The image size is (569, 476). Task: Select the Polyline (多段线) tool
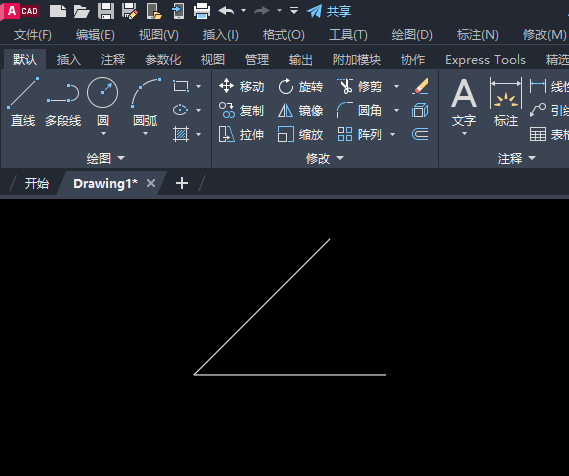(x=63, y=102)
